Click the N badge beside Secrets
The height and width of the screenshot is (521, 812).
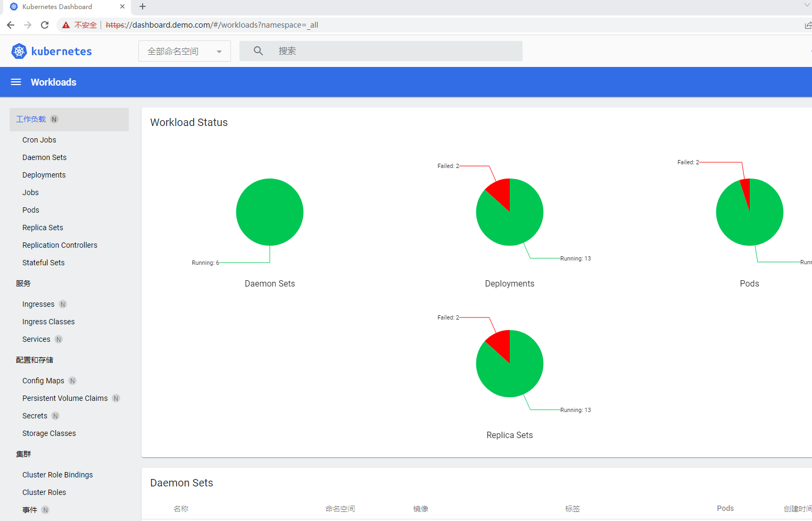(55, 416)
